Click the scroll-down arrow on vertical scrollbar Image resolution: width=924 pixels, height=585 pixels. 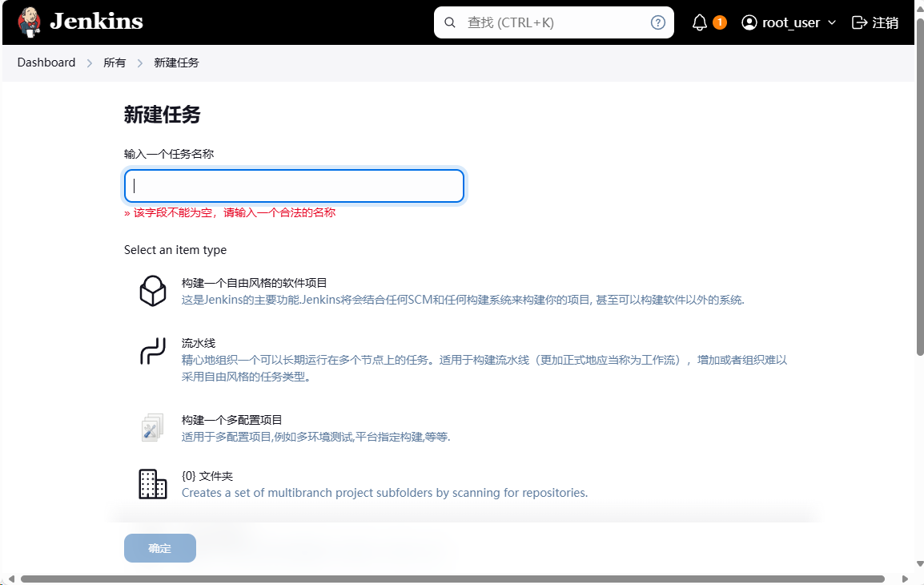point(920,564)
